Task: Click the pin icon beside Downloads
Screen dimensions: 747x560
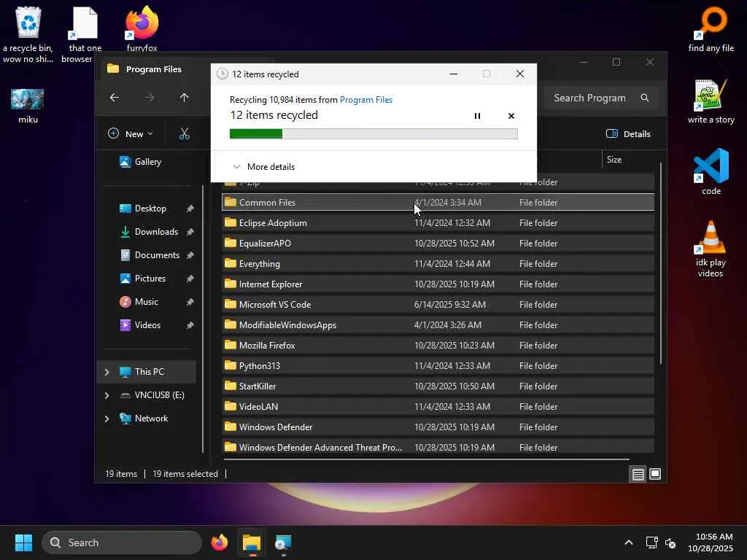Action: click(190, 232)
